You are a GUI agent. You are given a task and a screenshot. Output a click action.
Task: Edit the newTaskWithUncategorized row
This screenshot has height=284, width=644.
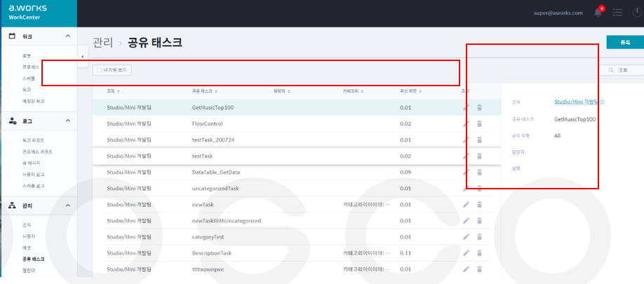[466, 220]
